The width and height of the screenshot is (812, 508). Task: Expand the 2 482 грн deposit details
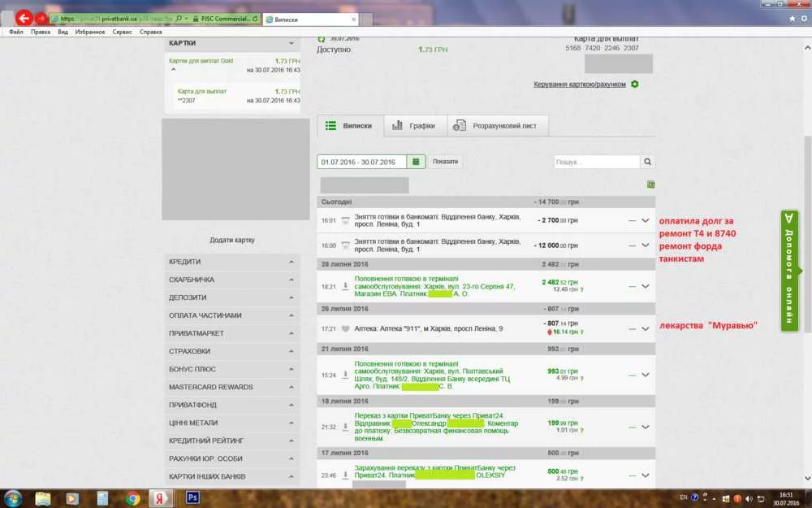point(646,286)
